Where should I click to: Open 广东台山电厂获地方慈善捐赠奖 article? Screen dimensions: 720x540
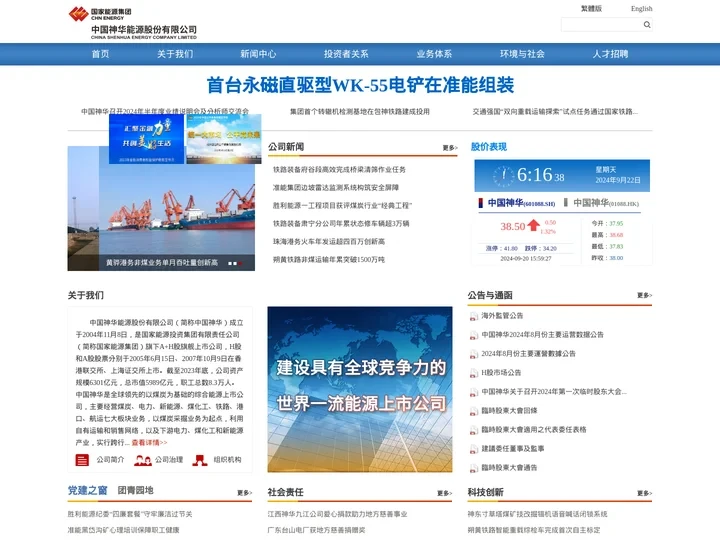[x=316, y=530]
